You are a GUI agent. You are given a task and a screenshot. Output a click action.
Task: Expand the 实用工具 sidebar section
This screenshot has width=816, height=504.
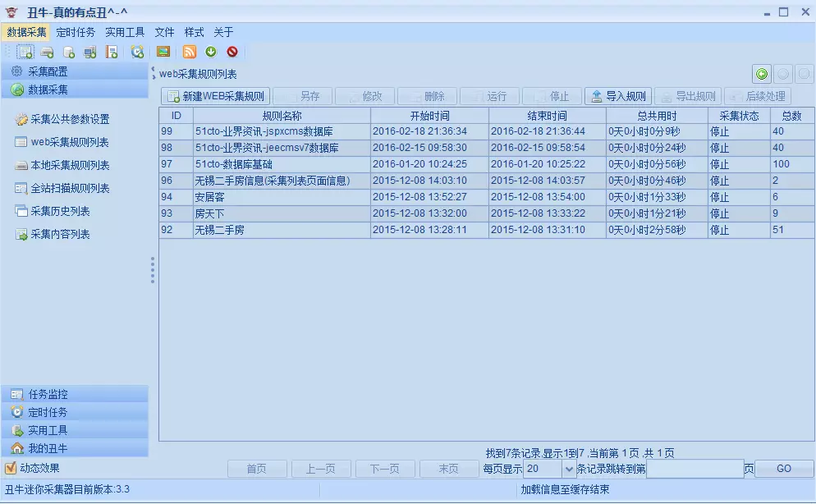75,430
